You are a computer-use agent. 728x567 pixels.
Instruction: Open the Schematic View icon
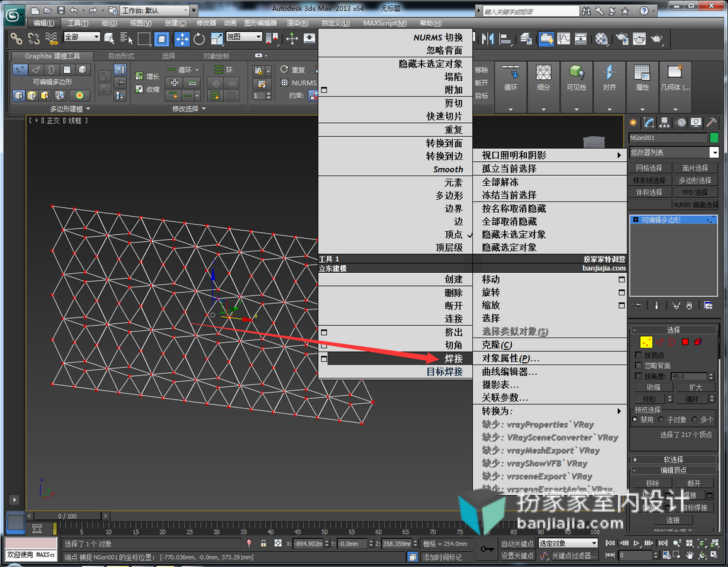click(581, 39)
